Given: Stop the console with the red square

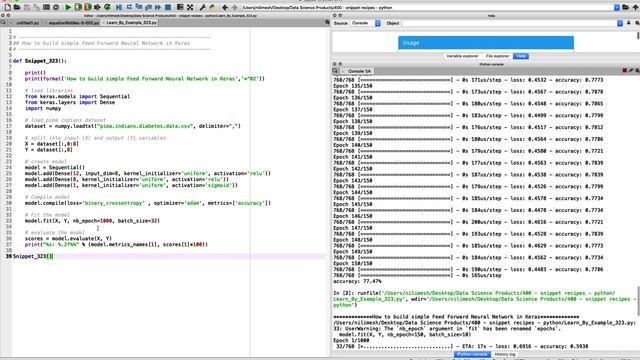Looking at the screenshot, I should point(624,71).
